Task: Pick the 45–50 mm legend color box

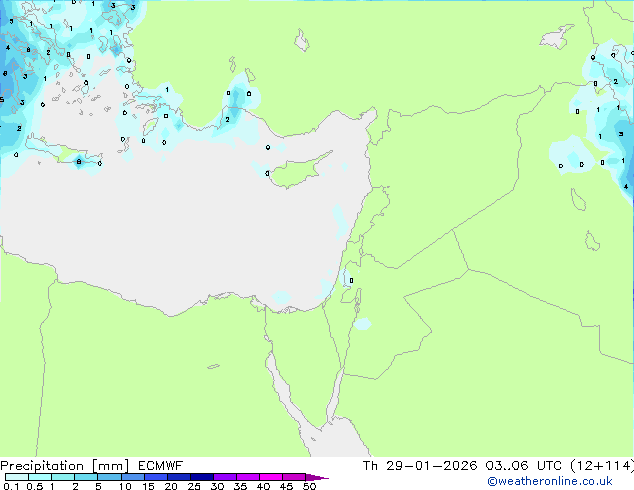Action: (x=294, y=477)
